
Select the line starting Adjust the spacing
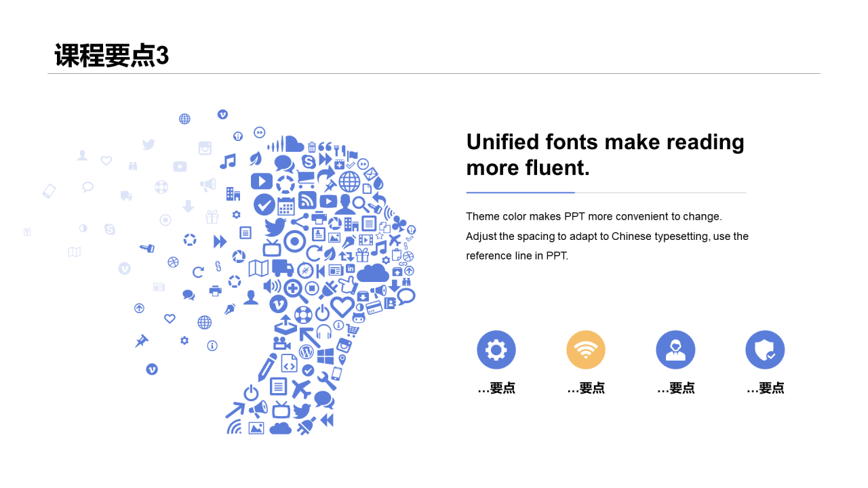coord(607,236)
